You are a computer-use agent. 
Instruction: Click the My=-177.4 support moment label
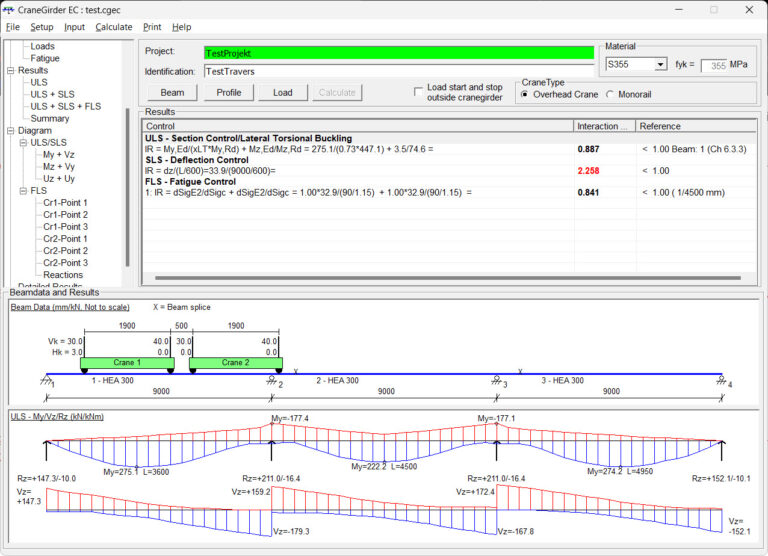point(290,418)
